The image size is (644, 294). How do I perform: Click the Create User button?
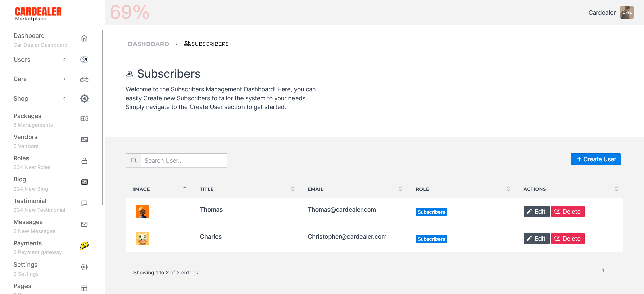[x=595, y=159]
